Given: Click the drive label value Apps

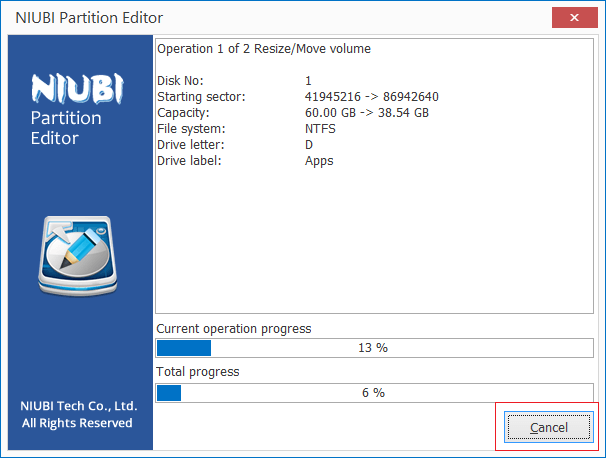Looking at the screenshot, I should point(319,161).
